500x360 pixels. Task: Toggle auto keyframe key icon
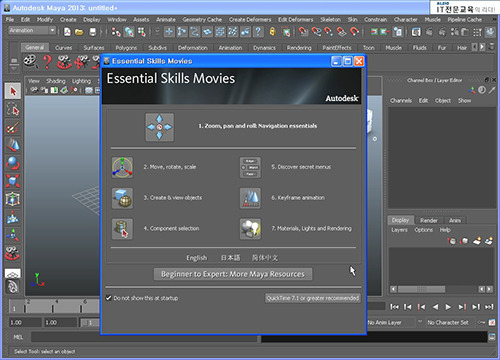click(481, 322)
